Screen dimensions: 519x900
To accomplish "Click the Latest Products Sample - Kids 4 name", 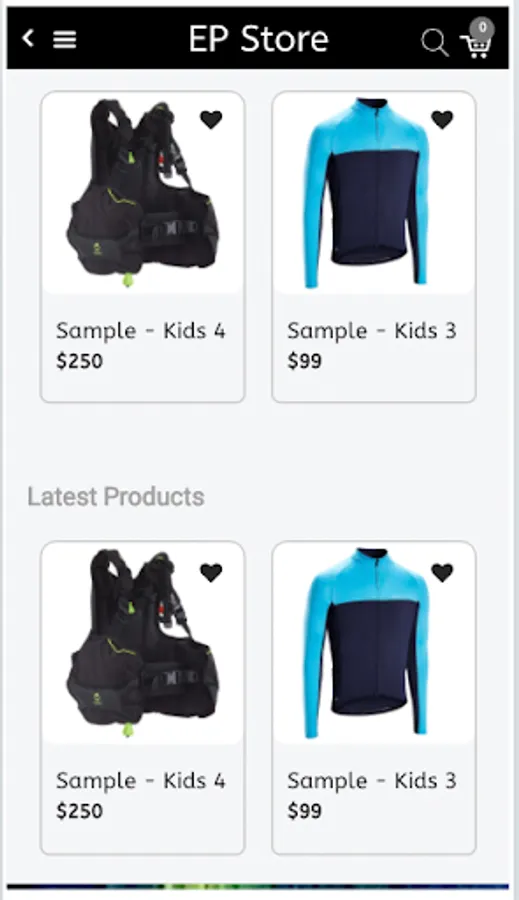I will pos(141,781).
